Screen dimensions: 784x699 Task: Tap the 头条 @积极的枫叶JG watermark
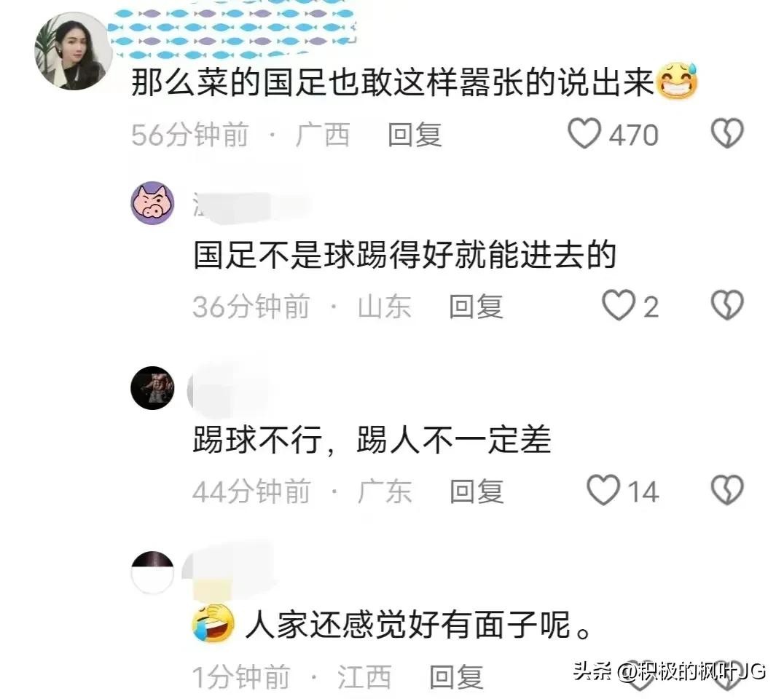(x=670, y=671)
